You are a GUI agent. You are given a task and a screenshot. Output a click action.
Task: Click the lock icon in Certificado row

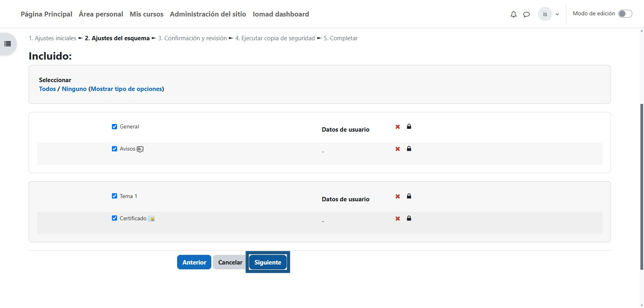coord(409,218)
